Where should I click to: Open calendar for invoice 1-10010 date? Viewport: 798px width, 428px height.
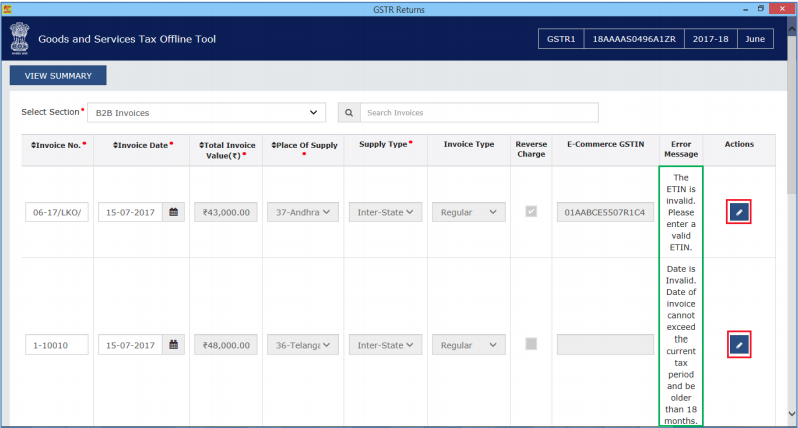[x=174, y=345]
